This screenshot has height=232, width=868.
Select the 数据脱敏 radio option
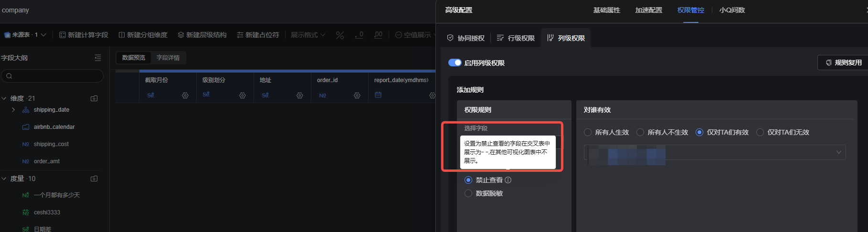point(468,193)
